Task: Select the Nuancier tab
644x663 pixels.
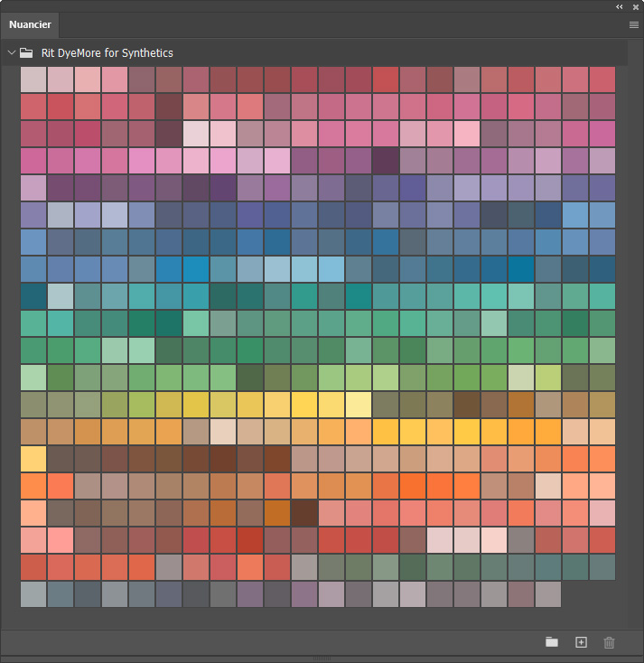Action: tap(31, 24)
